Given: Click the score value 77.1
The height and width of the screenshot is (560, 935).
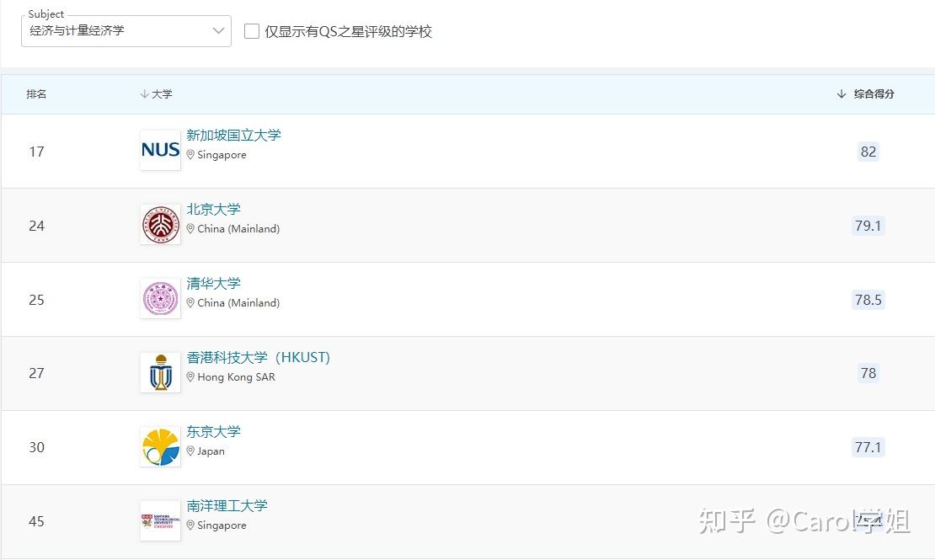Looking at the screenshot, I should (x=868, y=446).
